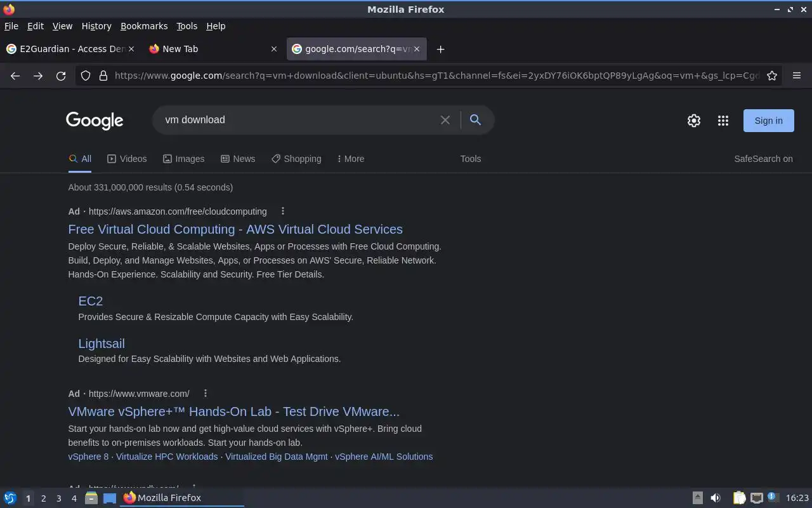Switch to workspace 2
The width and height of the screenshot is (812, 508).
[43, 498]
